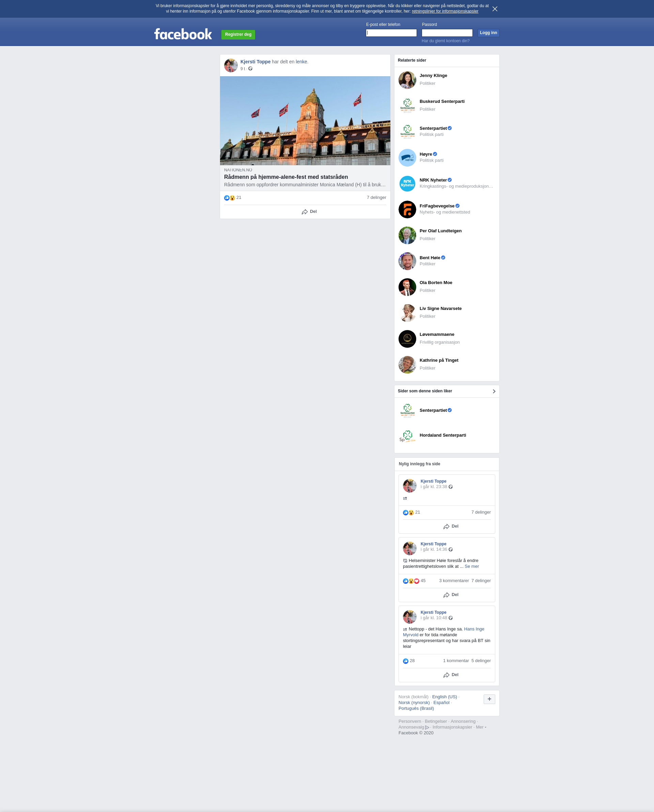This screenshot has height=812, width=654.
Task: Open Informasjonskapsler footer link
Action: pos(452,727)
